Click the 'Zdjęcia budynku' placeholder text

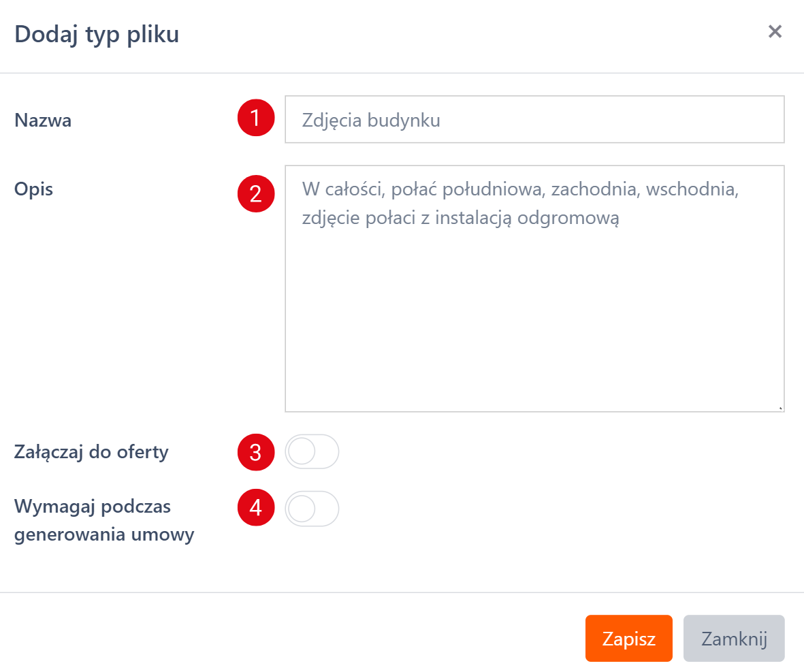(x=371, y=121)
